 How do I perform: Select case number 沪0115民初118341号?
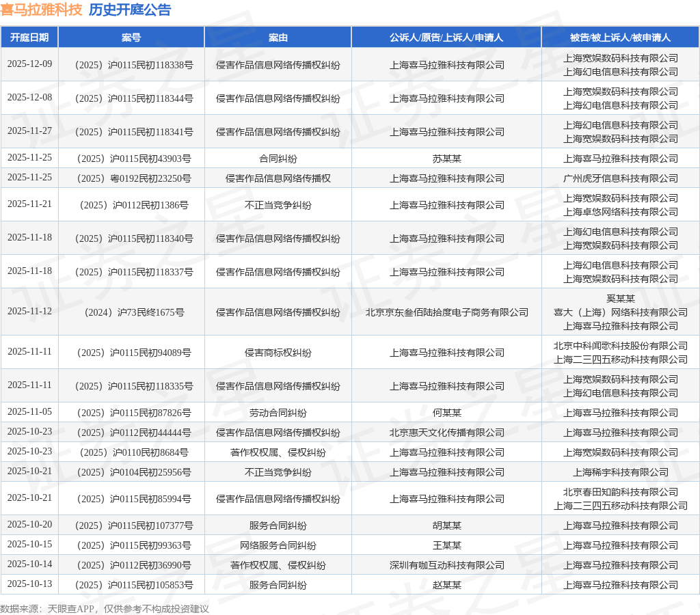tap(134, 132)
